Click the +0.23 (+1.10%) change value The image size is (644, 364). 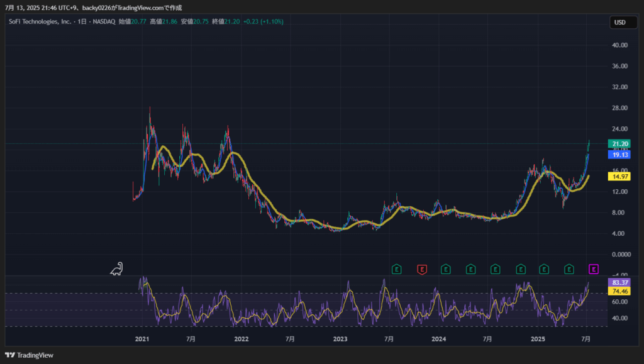click(x=264, y=21)
